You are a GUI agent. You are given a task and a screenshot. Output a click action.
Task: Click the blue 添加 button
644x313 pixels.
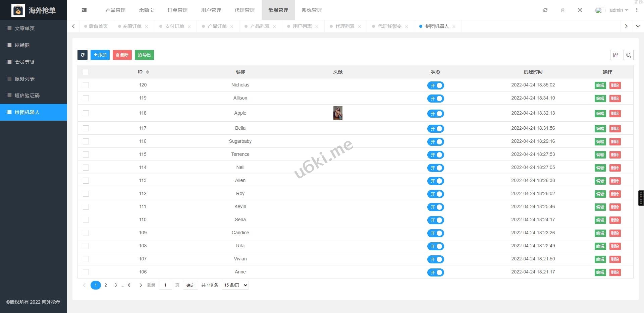coord(100,55)
